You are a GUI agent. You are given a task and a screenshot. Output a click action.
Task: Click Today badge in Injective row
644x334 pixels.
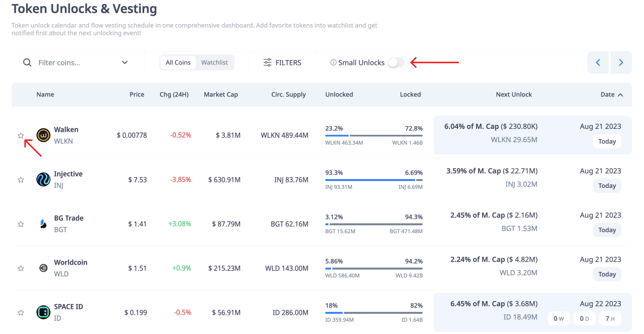coord(607,185)
